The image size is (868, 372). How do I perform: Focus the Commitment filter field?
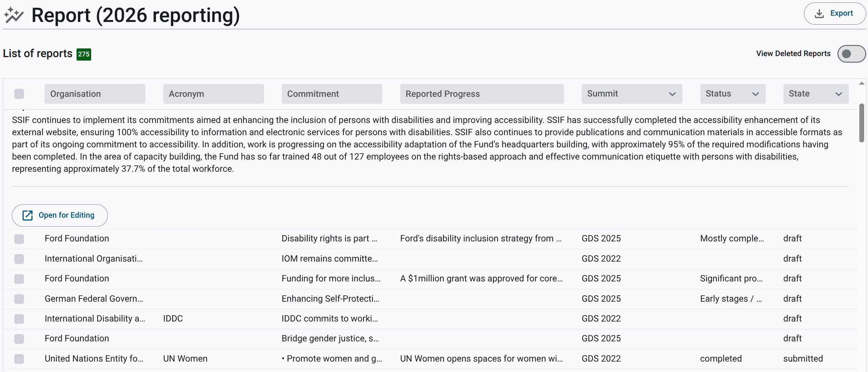332,94
